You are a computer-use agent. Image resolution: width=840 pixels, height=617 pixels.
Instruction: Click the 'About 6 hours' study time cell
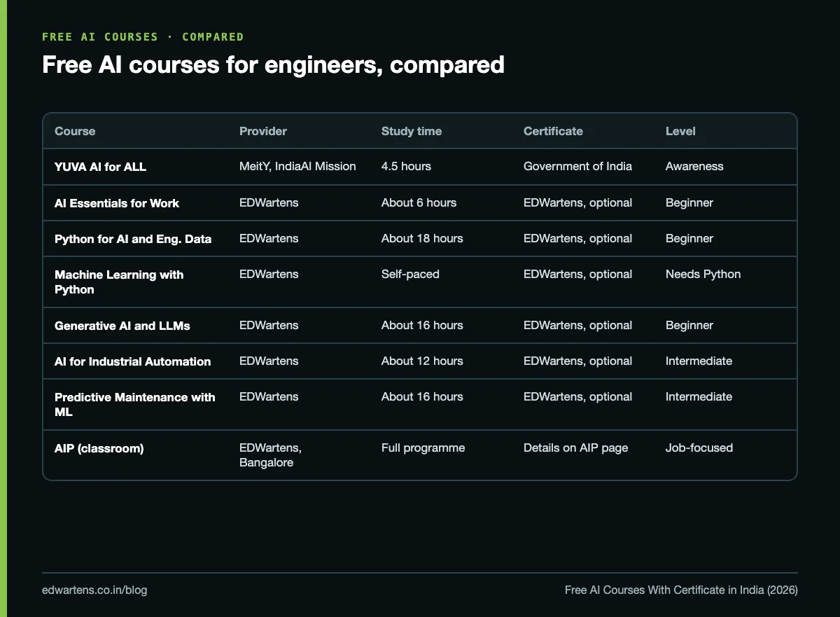click(419, 202)
